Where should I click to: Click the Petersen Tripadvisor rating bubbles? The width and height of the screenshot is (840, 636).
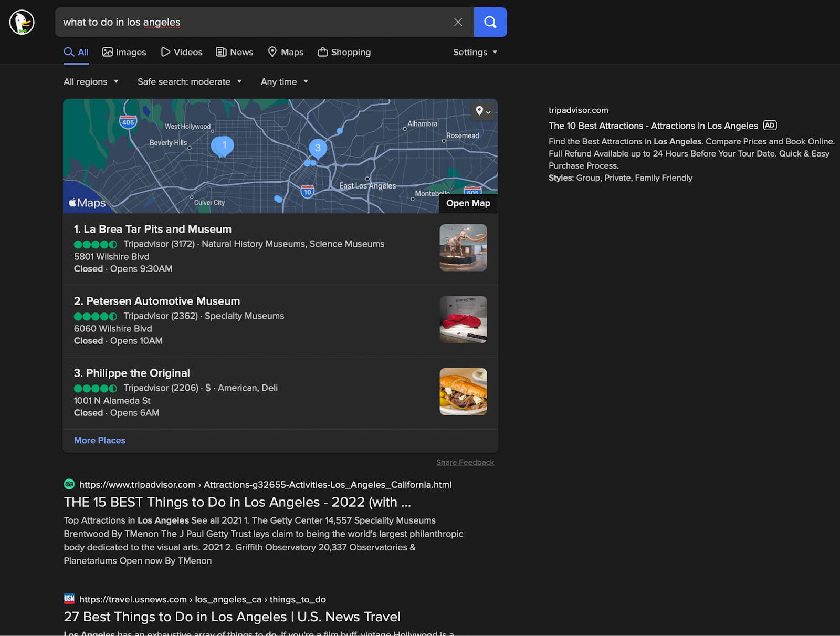[96, 316]
